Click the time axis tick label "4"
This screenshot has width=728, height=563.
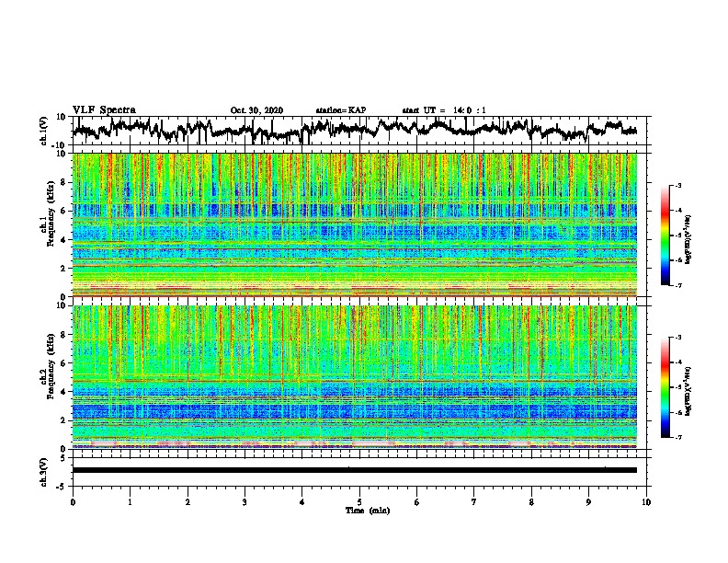click(x=302, y=502)
